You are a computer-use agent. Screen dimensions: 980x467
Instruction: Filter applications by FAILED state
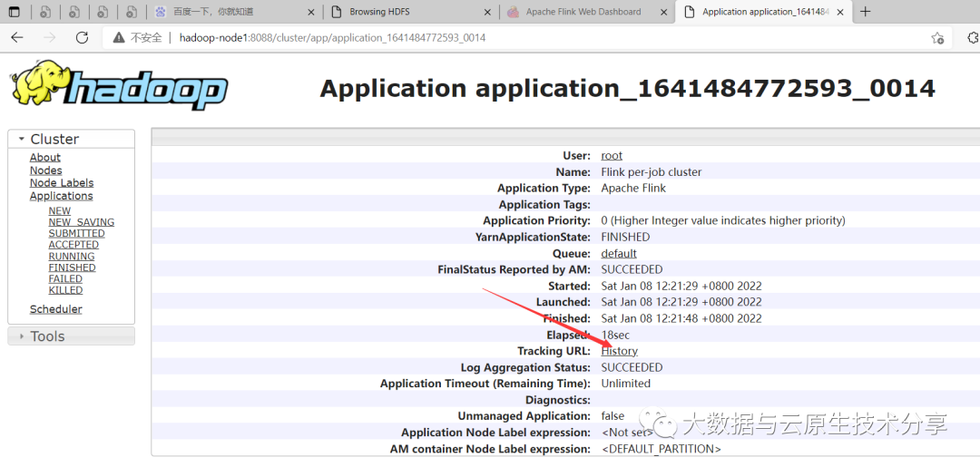pos(65,279)
